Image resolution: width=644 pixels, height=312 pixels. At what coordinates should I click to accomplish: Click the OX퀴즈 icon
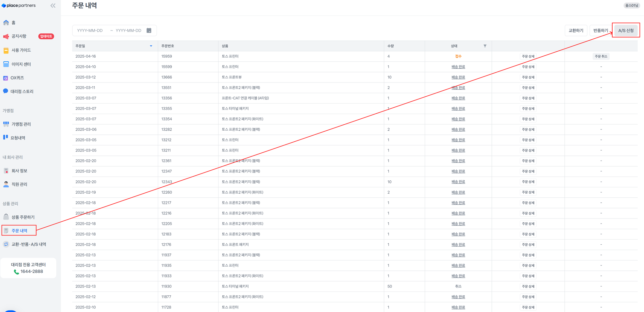[5, 78]
